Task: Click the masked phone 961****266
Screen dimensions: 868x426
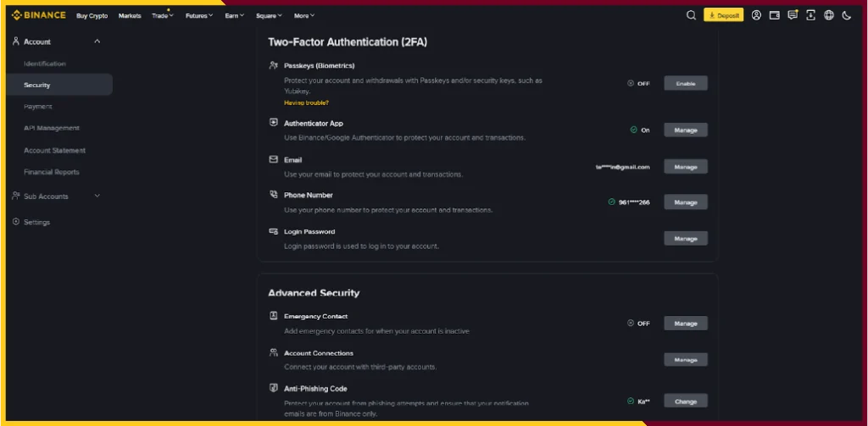Action: coord(634,202)
